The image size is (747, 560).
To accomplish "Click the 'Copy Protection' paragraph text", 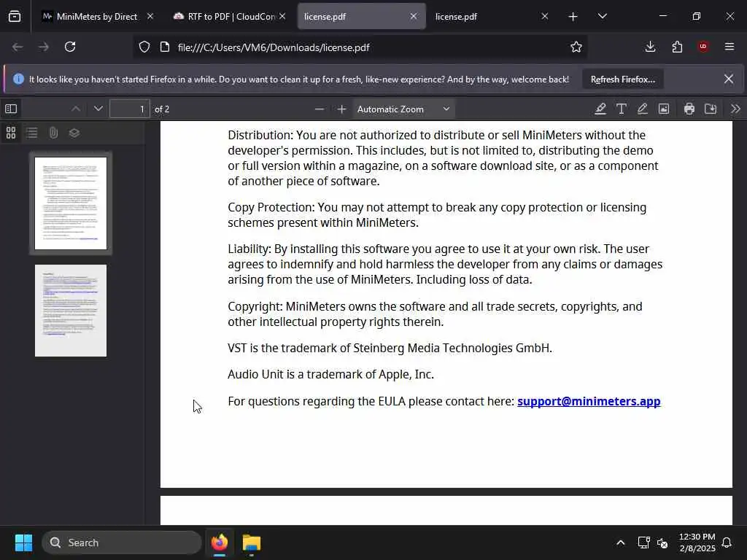I will 437,215.
